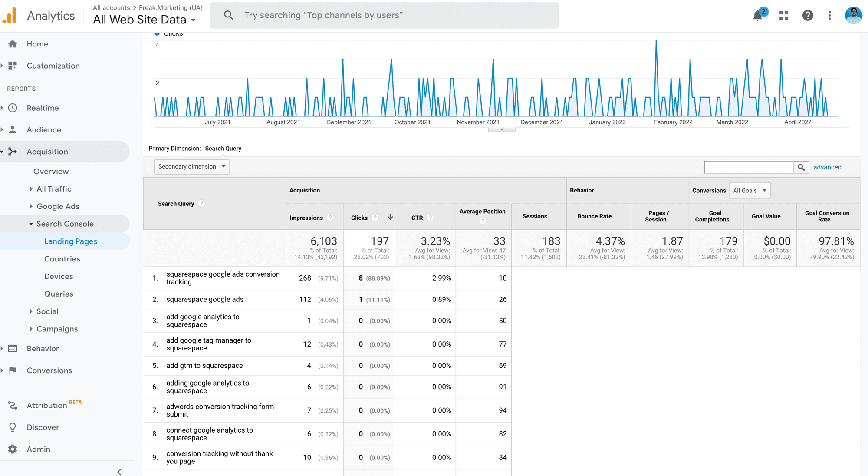Click the Conversions flag icon
This screenshot has width=868, height=476.
pyautogui.click(x=13, y=370)
